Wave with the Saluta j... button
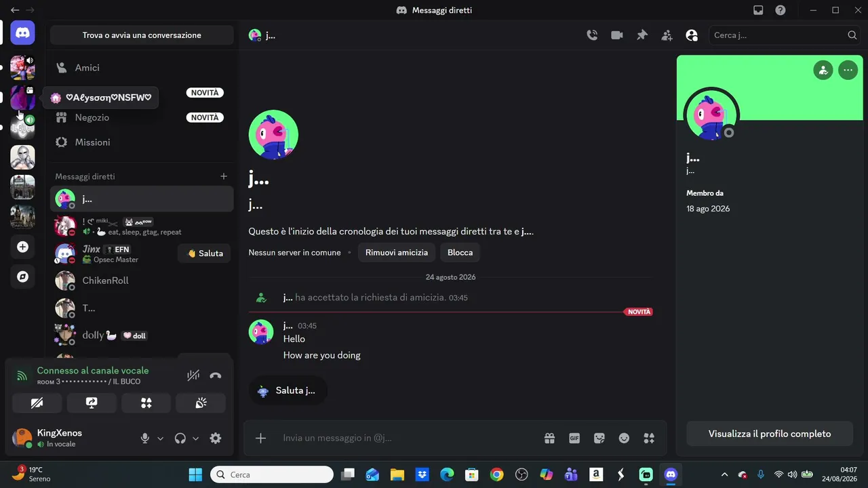The image size is (868, 488). (288, 390)
